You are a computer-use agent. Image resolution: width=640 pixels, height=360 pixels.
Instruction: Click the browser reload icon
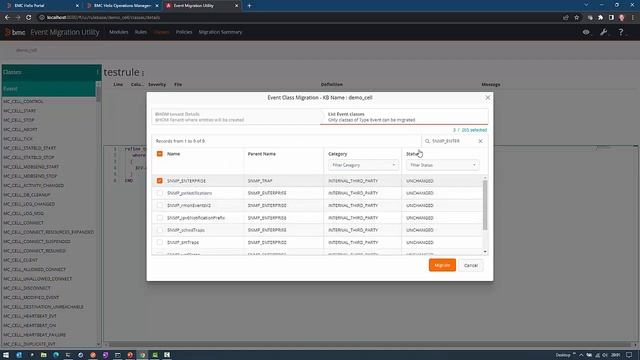[29, 18]
